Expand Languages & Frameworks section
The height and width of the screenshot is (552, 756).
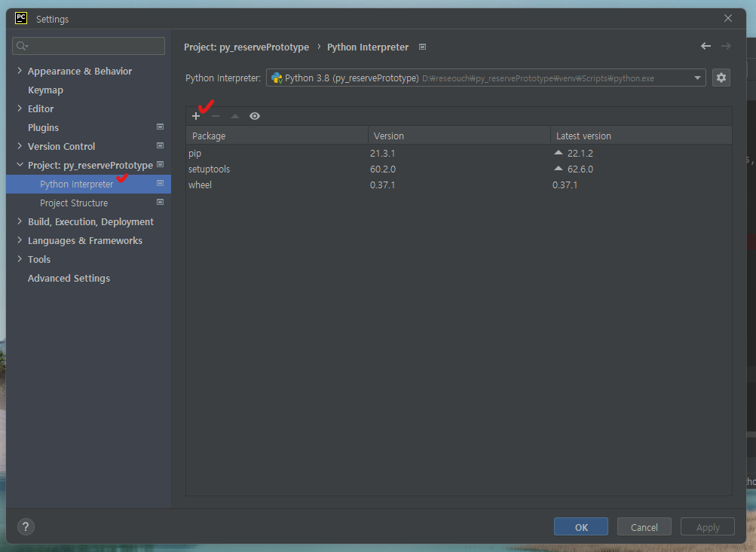coord(20,240)
